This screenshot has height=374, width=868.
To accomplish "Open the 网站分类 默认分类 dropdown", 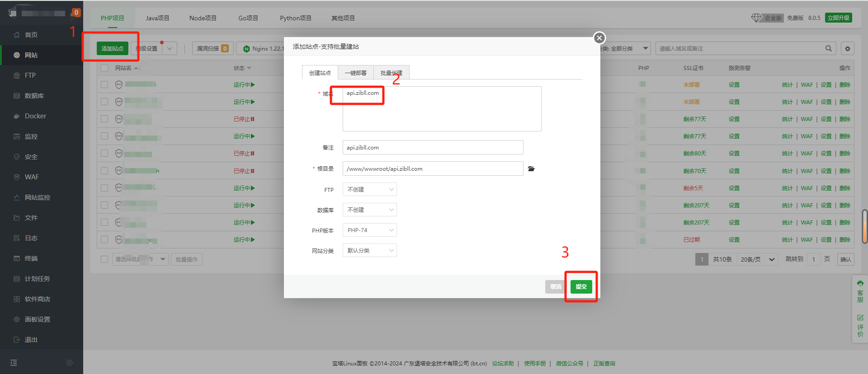I will point(369,250).
